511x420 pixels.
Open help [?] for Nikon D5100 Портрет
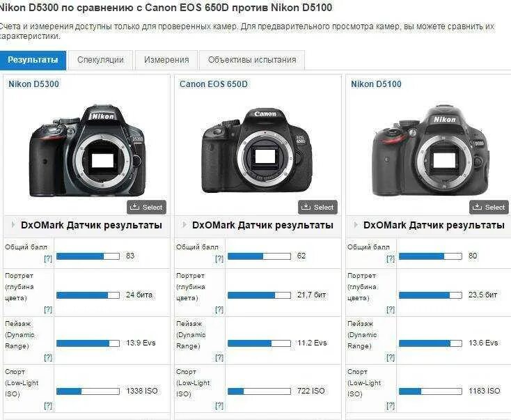pyautogui.click(x=391, y=309)
